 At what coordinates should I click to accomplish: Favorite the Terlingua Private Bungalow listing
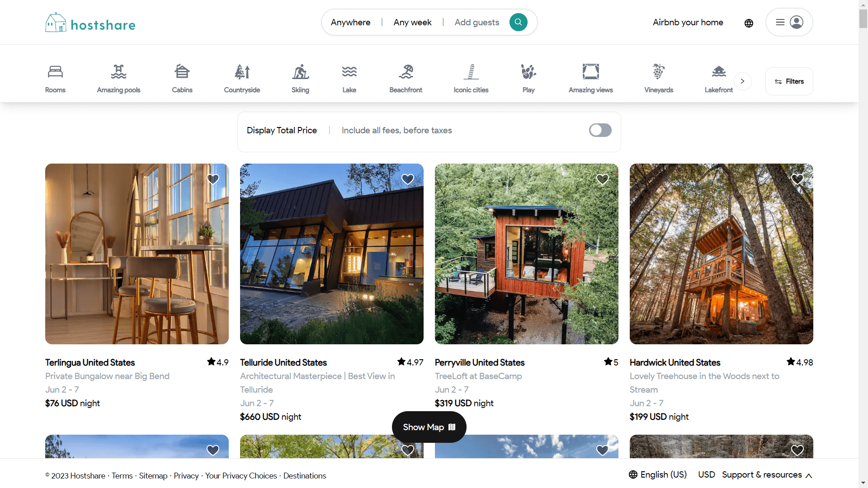click(212, 179)
